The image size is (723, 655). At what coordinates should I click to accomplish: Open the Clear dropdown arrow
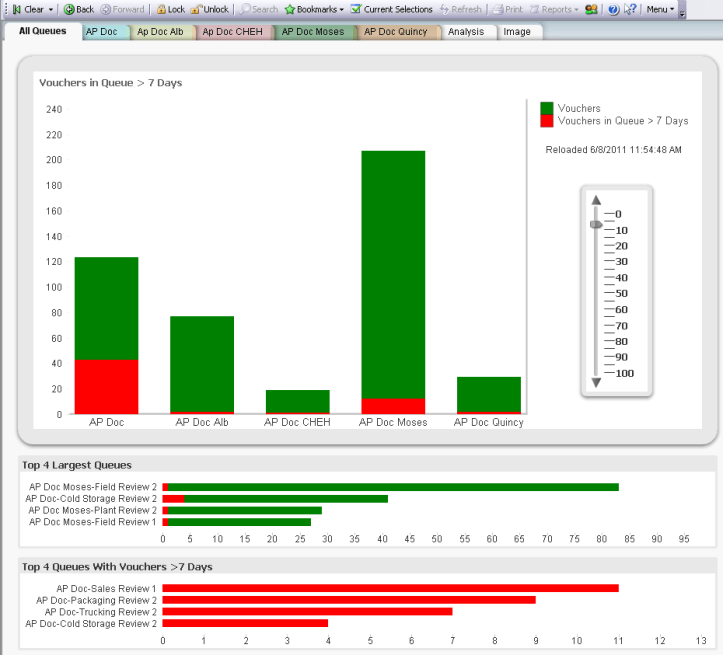coord(51,9)
